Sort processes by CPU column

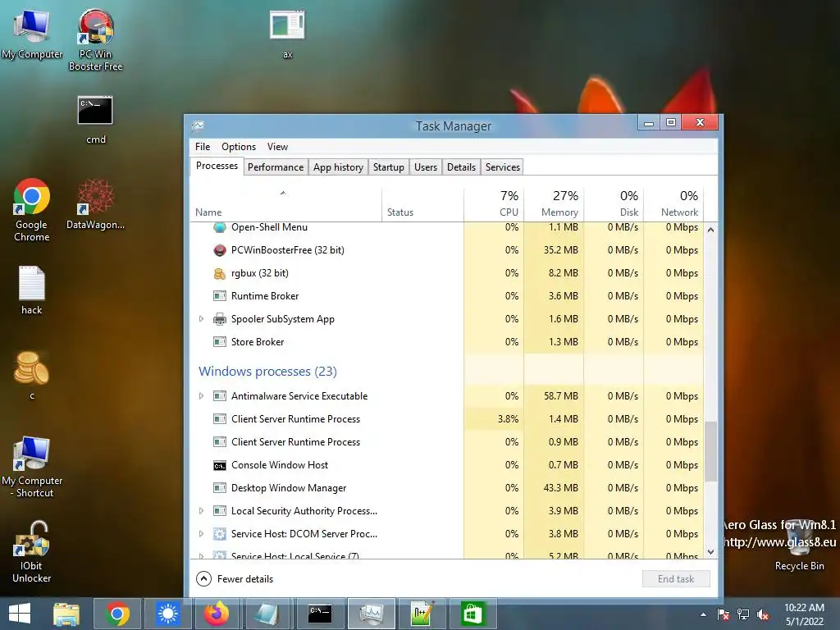(494, 203)
